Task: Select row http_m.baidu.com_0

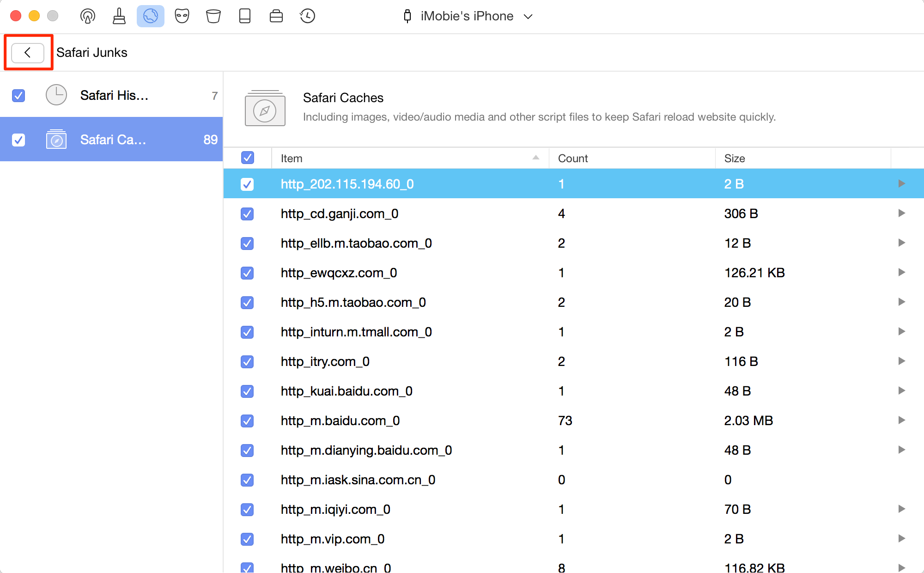Action: (x=574, y=421)
